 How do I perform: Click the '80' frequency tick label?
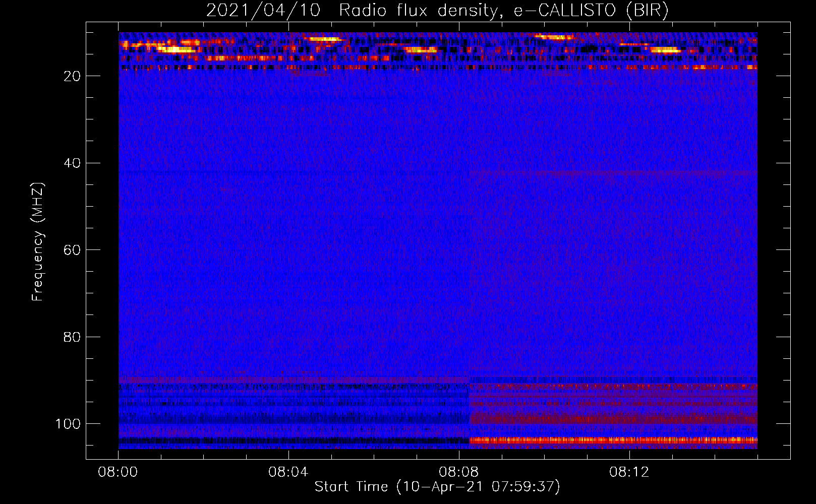(x=72, y=337)
